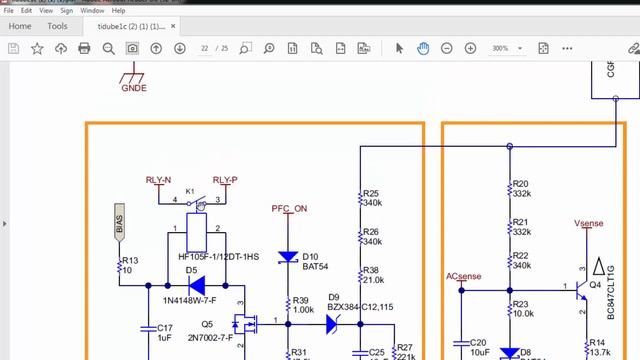Screen dimensions: 640x360
Task: Zoom in with the plus button
Action: point(470,49)
